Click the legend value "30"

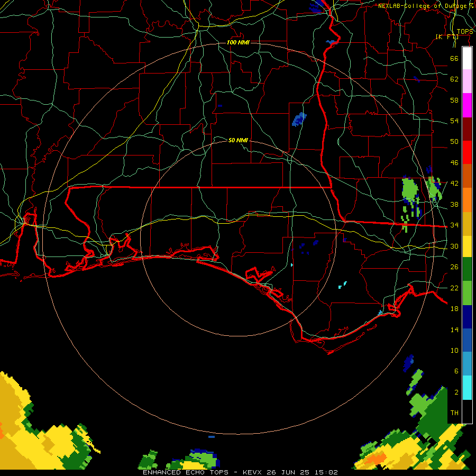454,246
